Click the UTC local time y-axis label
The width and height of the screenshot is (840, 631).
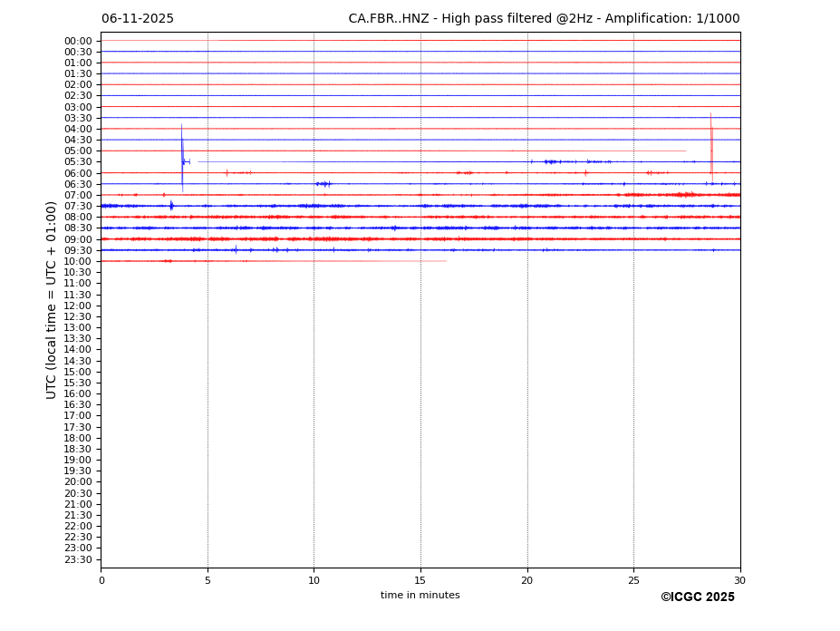point(52,299)
